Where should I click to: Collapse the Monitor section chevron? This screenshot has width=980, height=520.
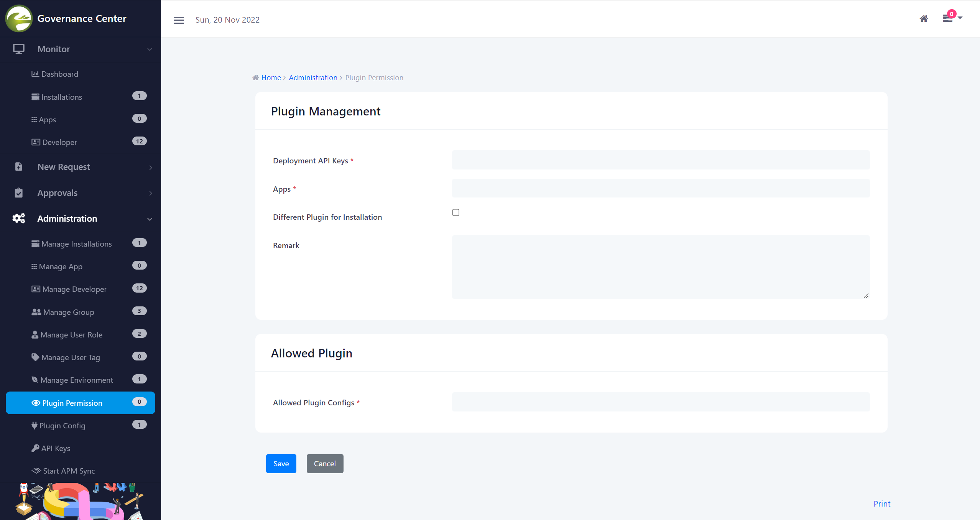click(x=150, y=49)
